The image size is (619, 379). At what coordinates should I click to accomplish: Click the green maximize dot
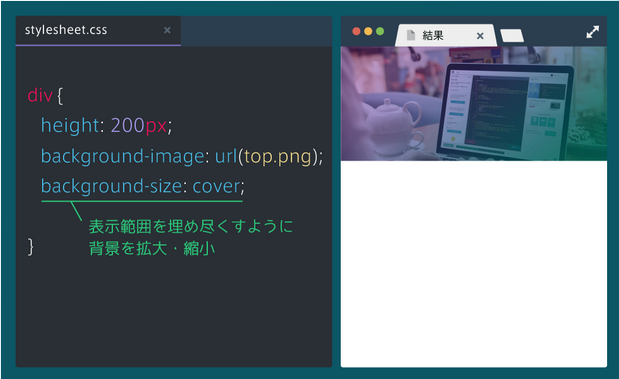(x=380, y=31)
